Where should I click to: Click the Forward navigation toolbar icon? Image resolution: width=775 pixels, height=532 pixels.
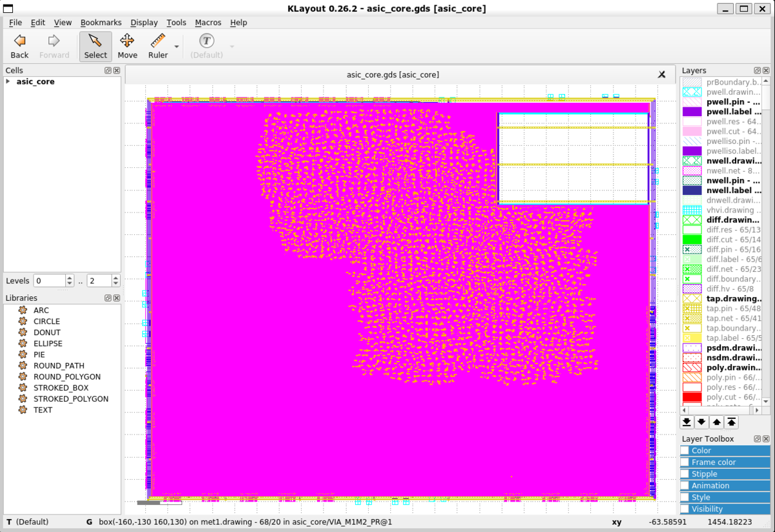click(54, 41)
